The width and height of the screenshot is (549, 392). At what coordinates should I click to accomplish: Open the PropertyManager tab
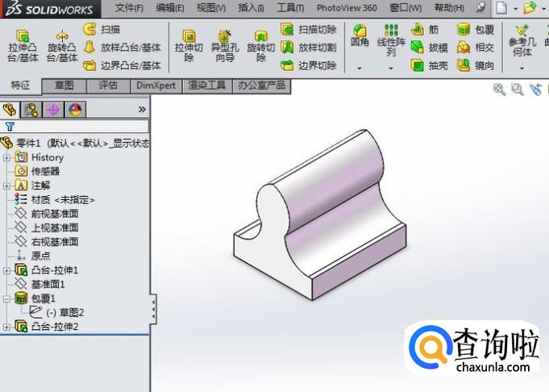coord(31,110)
